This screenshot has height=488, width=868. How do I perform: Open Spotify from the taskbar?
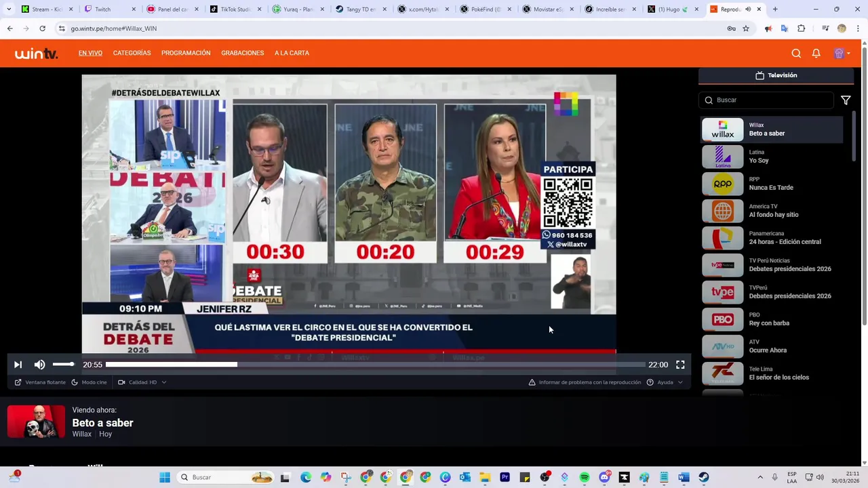585,477
